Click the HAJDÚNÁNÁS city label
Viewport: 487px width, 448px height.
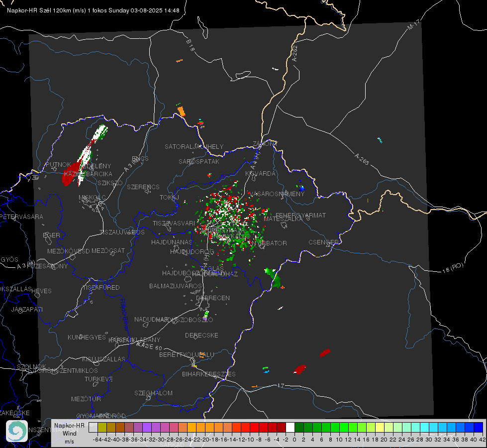click(x=172, y=242)
